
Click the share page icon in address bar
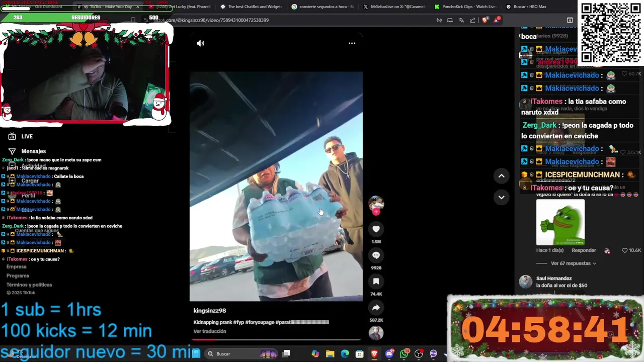click(472, 20)
